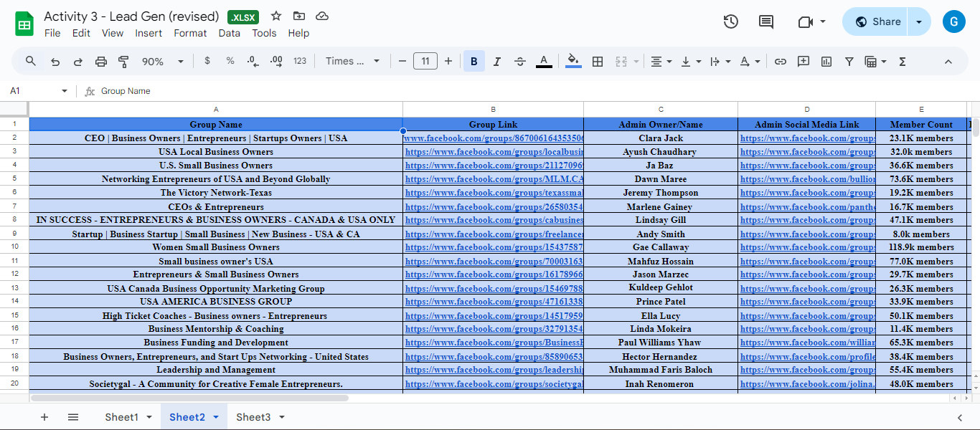Redo the last action
Image resolution: width=980 pixels, height=430 pixels.
click(78, 62)
